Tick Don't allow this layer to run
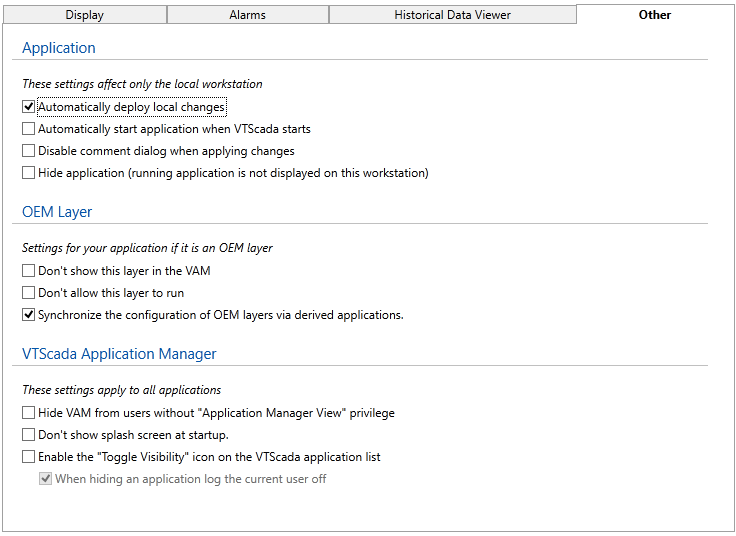Image resolution: width=736 pixels, height=536 pixels. click(x=29, y=293)
